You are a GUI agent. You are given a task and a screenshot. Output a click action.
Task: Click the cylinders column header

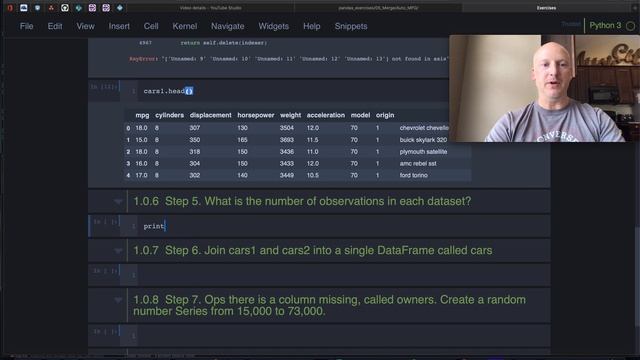[x=169, y=115]
